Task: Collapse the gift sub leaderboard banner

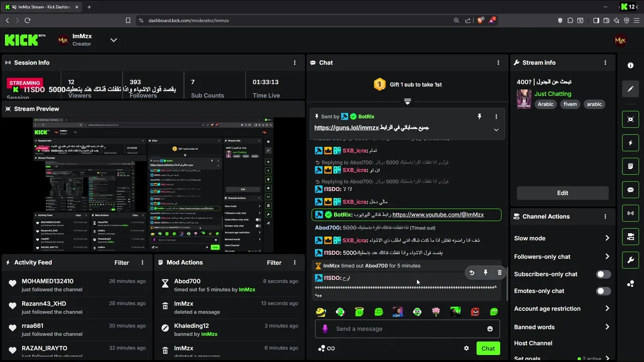Action: tap(408, 102)
